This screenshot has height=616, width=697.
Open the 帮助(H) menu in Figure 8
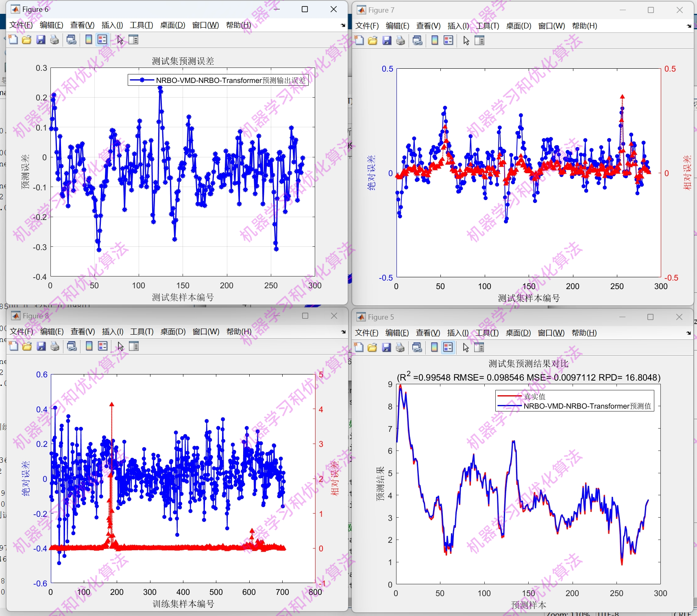[x=239, y=332]
